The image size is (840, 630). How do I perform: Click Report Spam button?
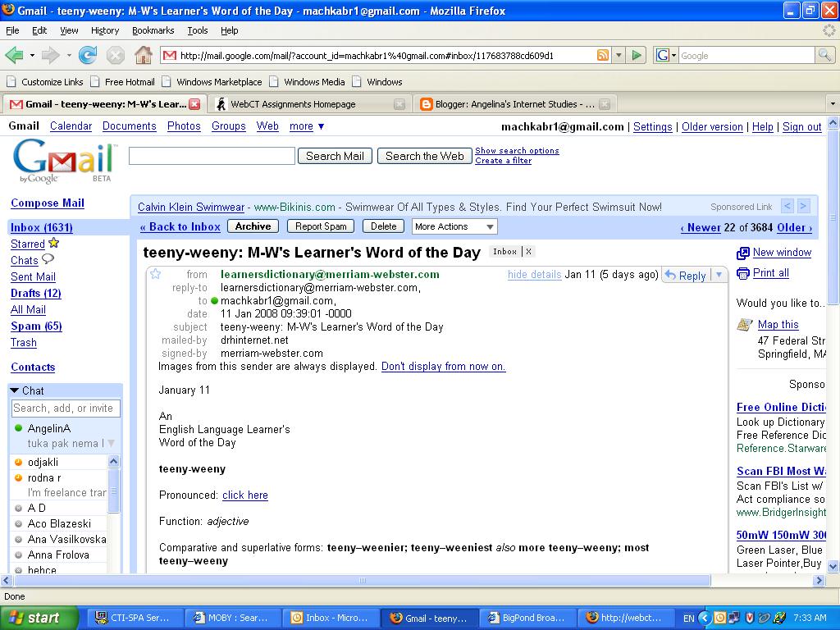point(321,226)
